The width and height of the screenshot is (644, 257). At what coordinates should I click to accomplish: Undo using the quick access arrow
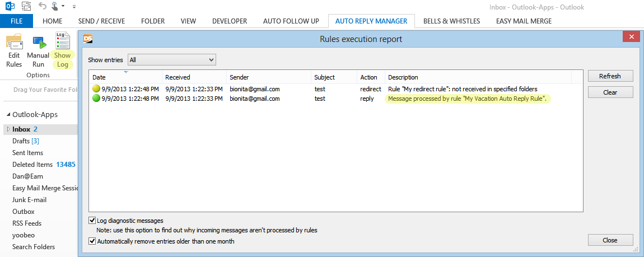pos(42,6)
